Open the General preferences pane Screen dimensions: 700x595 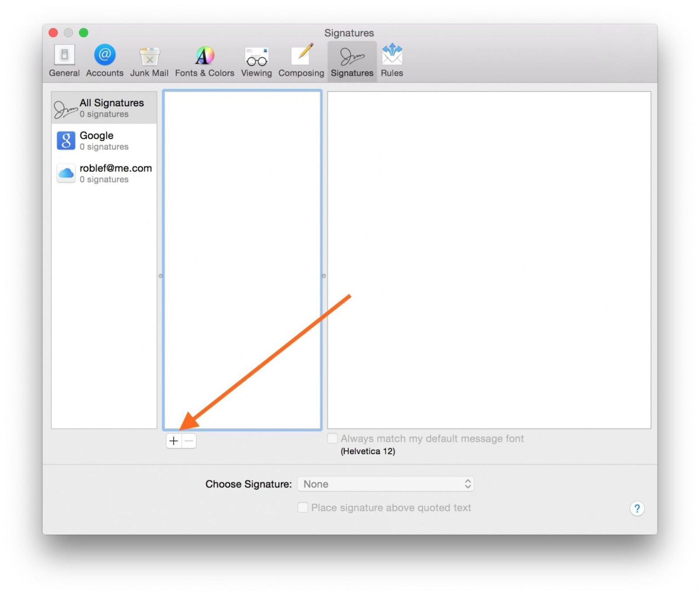point(64,61)
